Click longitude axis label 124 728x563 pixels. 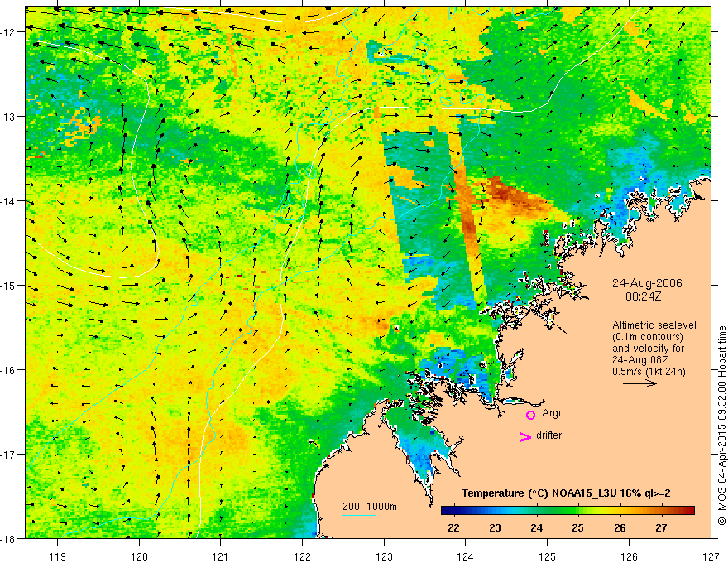tap(466, 556)
